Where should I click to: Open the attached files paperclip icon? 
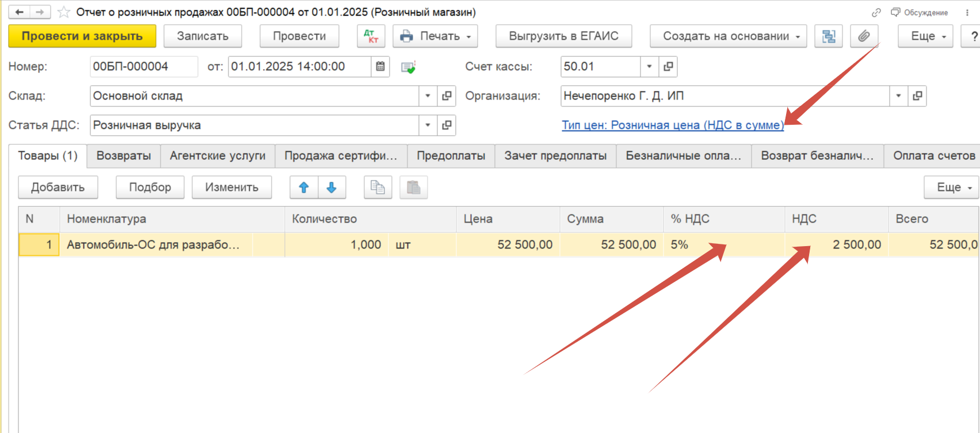point(863,36)
